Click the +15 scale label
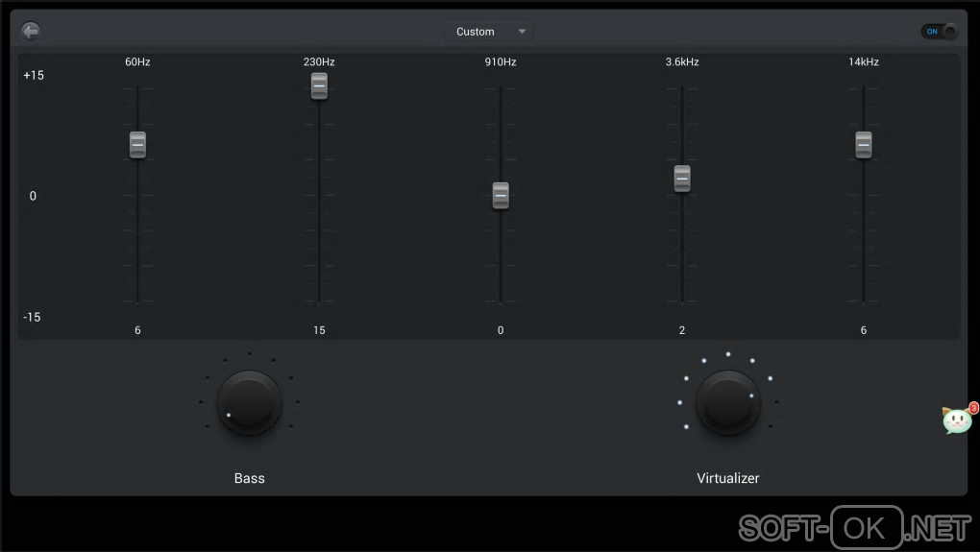980x552 pixels. click(34, 76)
